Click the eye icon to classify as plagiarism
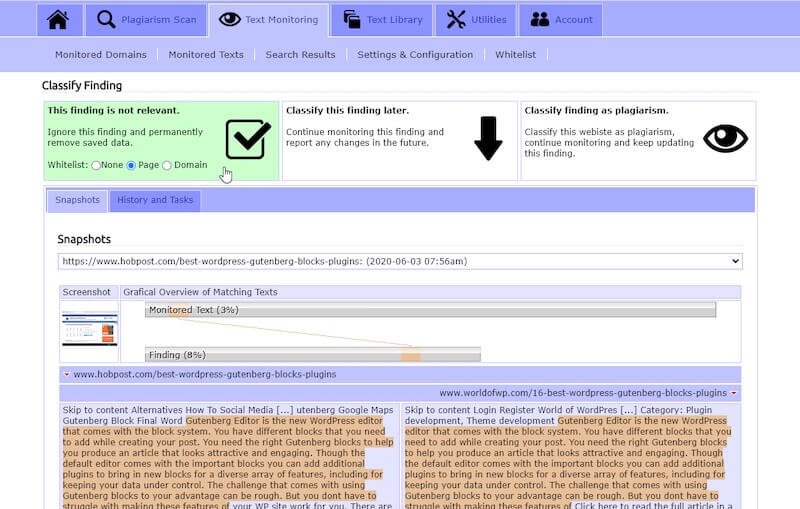The height and width of the screenshot is (509, 800). point(725,138)
